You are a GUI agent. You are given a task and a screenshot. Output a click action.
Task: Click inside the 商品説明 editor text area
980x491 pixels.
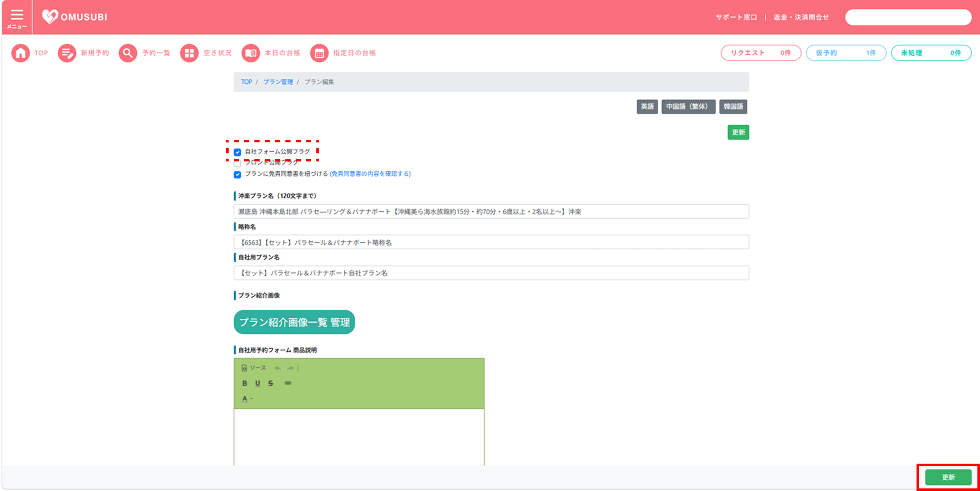pyautogui.click(x=359, y=437)
